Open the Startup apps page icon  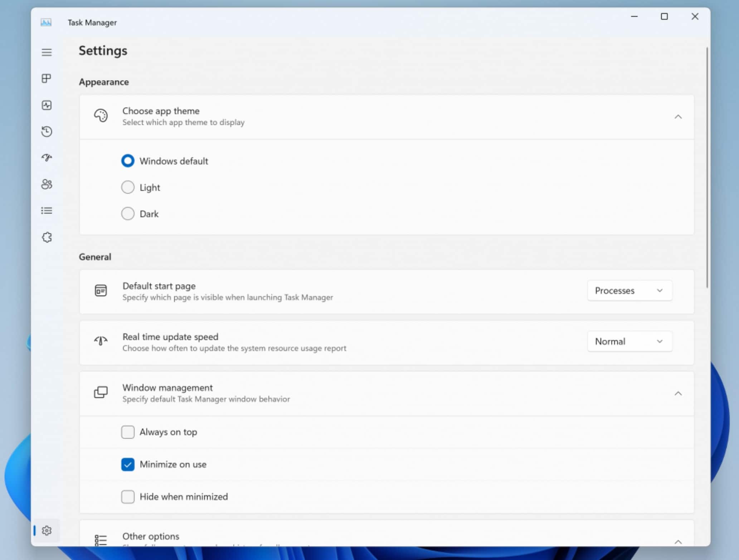[47, 158]
